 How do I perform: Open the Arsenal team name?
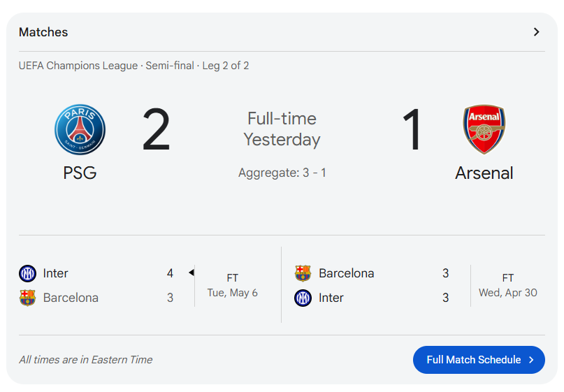pyautogui.click(x=484, y=173)
